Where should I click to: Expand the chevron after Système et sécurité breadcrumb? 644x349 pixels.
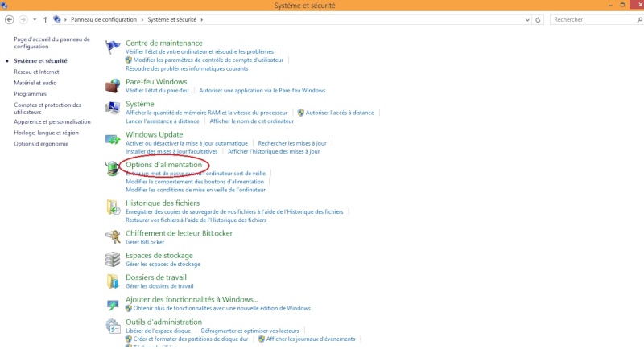click(202, 19)
